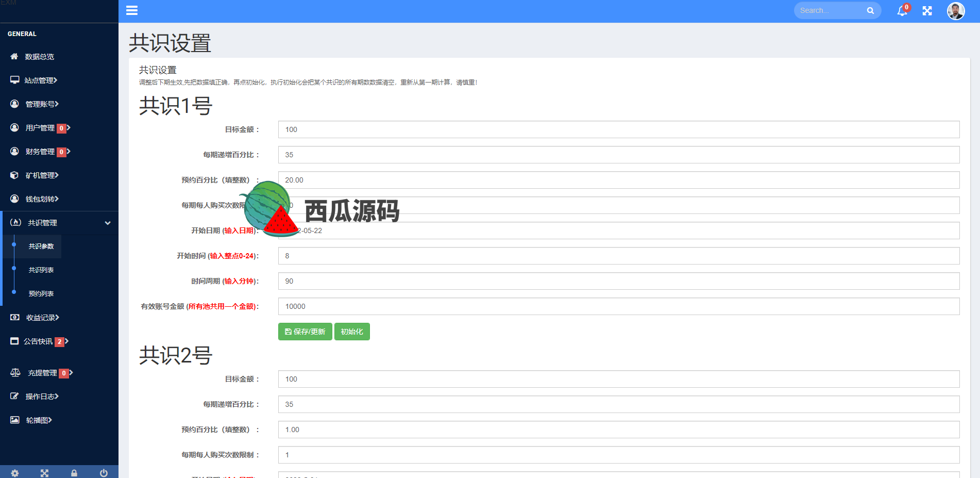Viewport: 980px width, 478px height.
Task: Click 共识2号 每期递增百分比 field
Action: point(619,404)
